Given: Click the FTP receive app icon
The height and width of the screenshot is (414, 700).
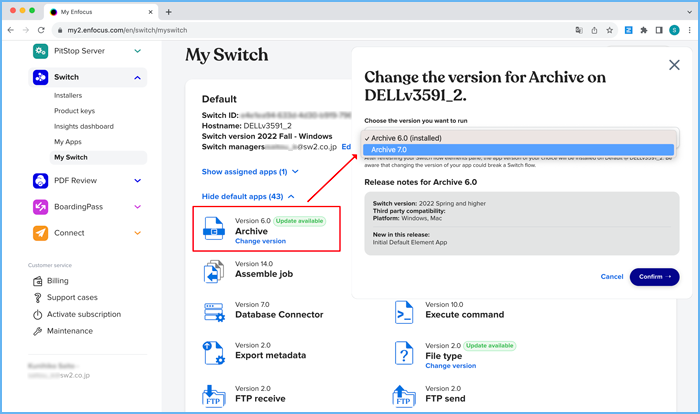Looking at the screenshot, I should click(x=213, y=396).
